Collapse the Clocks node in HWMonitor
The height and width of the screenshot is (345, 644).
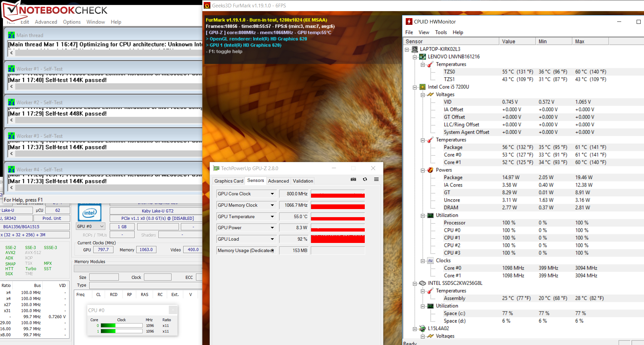[x=423, y=261]
